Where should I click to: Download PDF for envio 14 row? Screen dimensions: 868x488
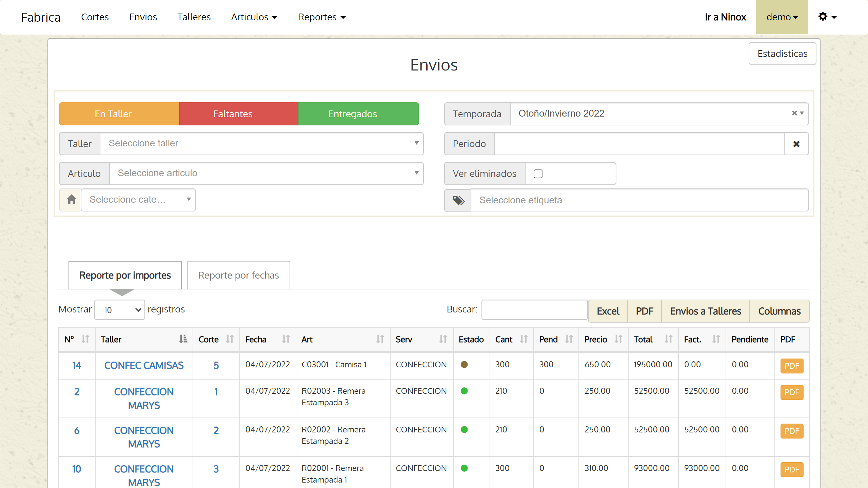pyautogui.click(x=792, y=366)
